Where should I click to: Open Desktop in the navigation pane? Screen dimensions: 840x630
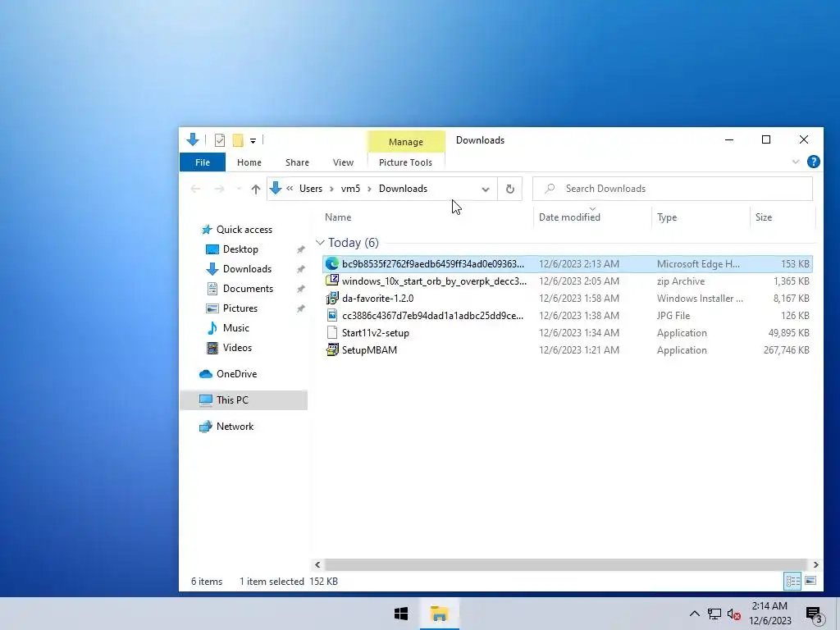[240, 249]
